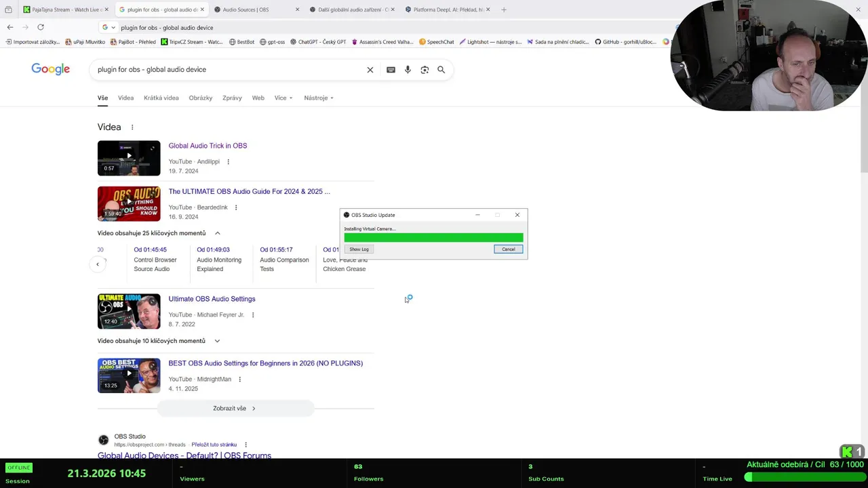
Task: Click the Google logo
Action: [x=50, y=69]
